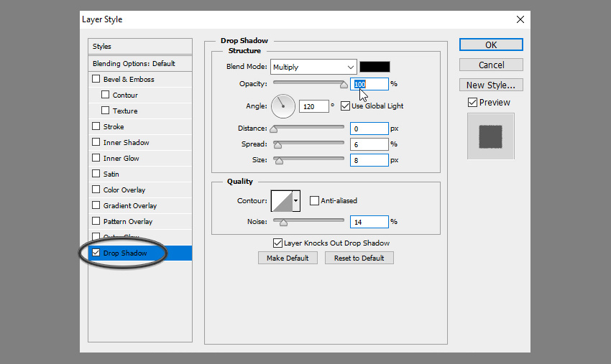Click the Size value field
The image size is (611, 364).
pos(369,160)
